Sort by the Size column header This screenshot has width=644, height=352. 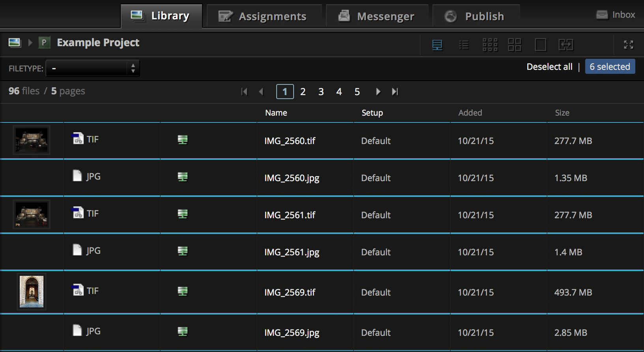click(562, 113)
